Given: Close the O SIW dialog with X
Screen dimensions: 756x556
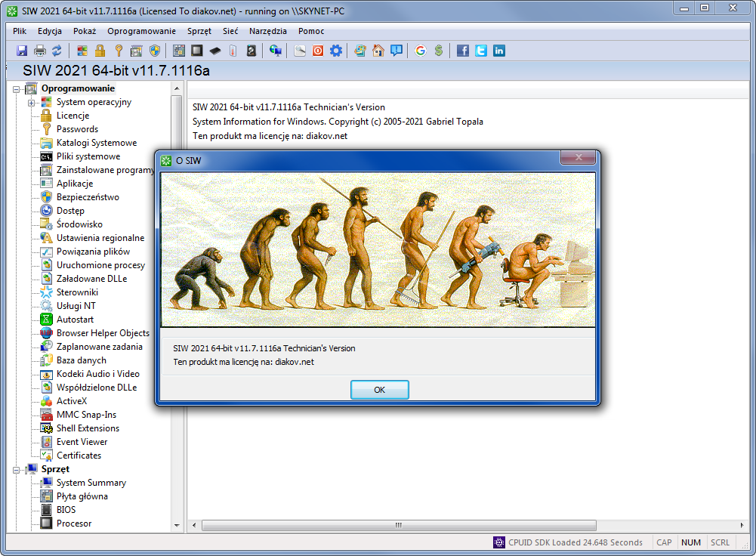Looking at the screenshot, I should coord(579,157).
